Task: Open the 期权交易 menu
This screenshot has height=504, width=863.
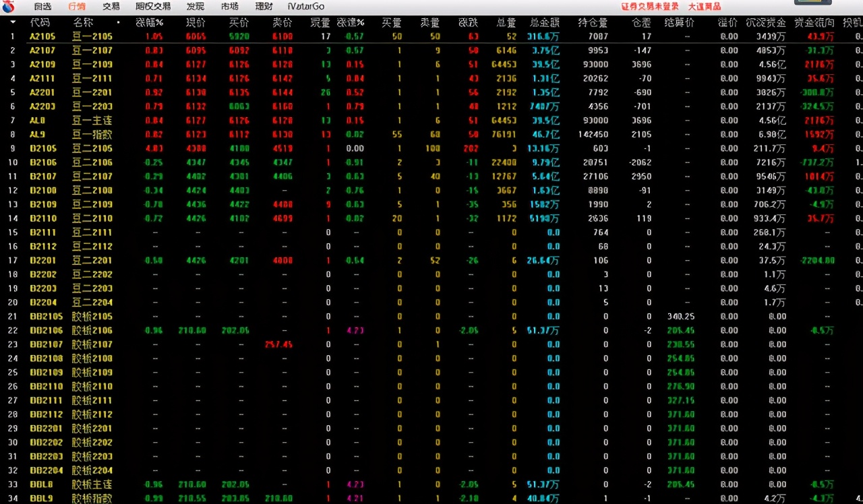Action: coord(153,7)
